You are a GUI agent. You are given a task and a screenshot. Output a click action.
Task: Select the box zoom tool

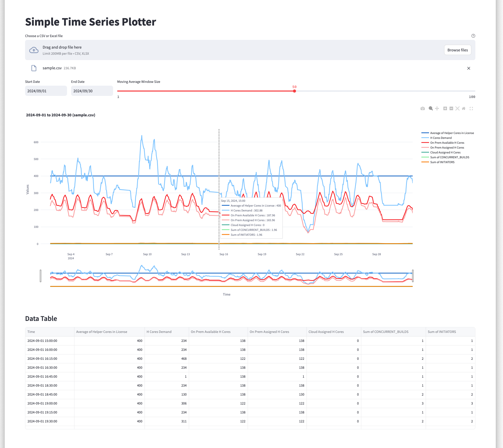coord(431,109)
